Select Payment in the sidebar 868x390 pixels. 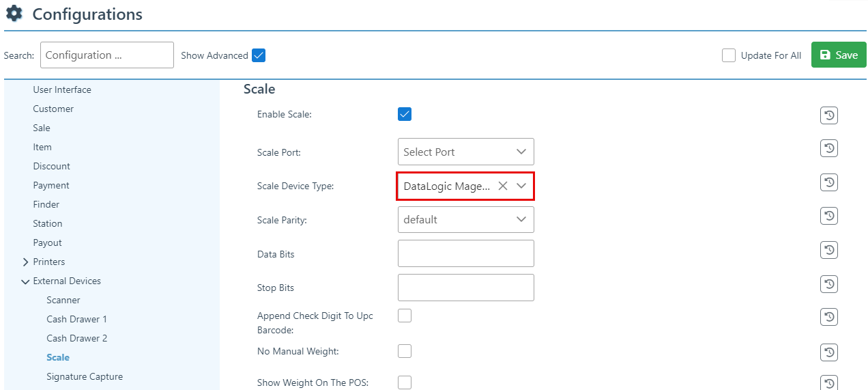click(x=51, y=185)
